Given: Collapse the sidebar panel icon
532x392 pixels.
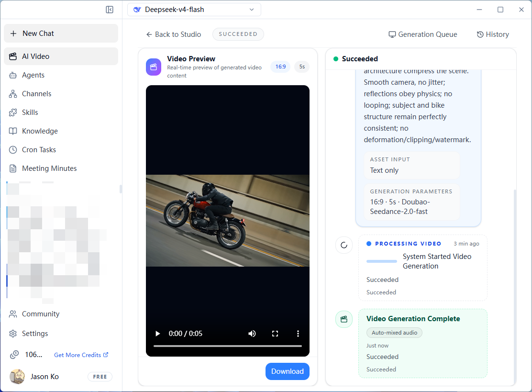Looking at the screenshot, I should [x=110, y=10].
